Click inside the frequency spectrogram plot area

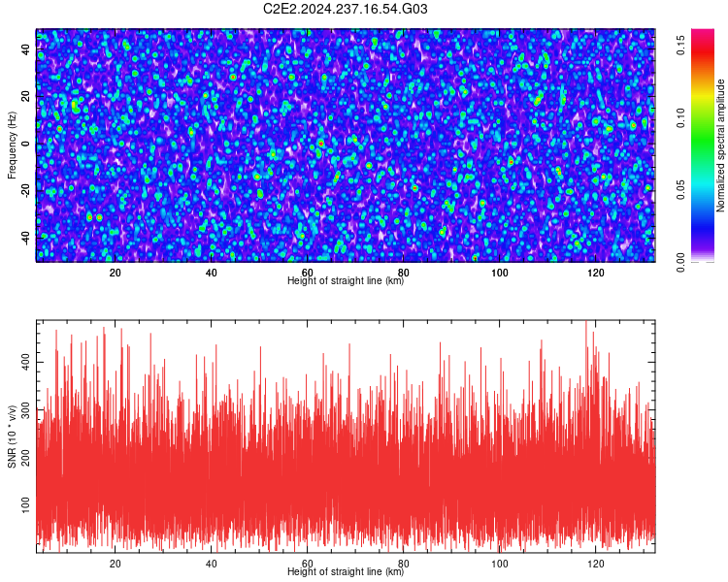[x=346, y=145]
